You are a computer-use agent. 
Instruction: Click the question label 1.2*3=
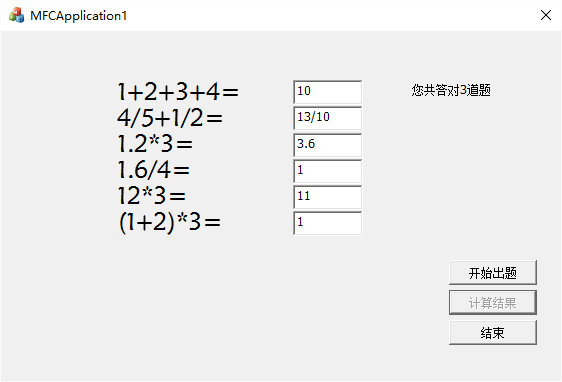(155, 144)
